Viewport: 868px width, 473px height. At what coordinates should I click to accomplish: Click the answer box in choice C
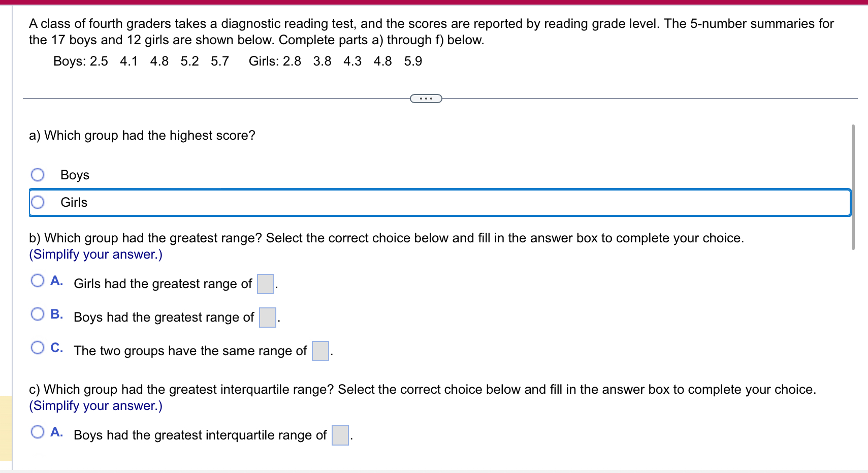(319, 352)
